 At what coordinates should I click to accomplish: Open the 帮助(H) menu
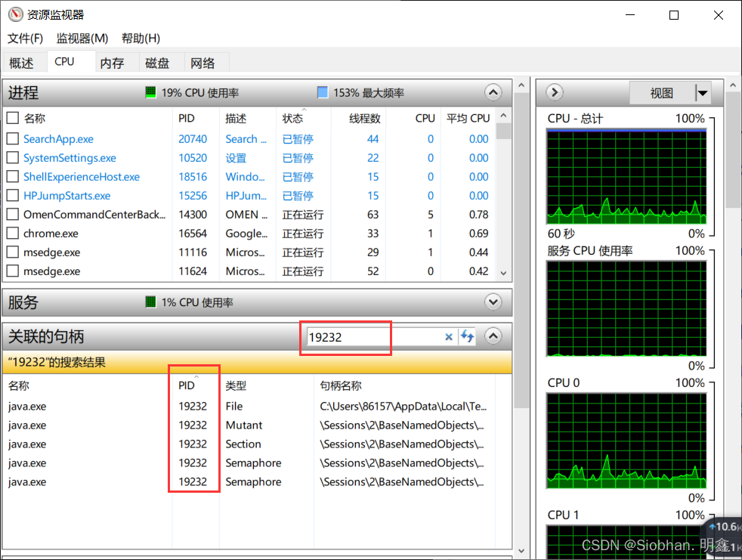[x=141, y=39]
